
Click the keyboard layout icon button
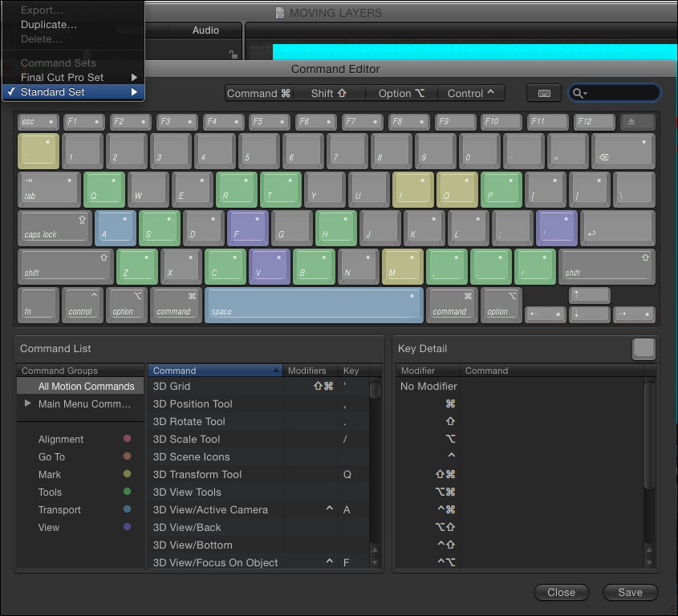point(543,93)
